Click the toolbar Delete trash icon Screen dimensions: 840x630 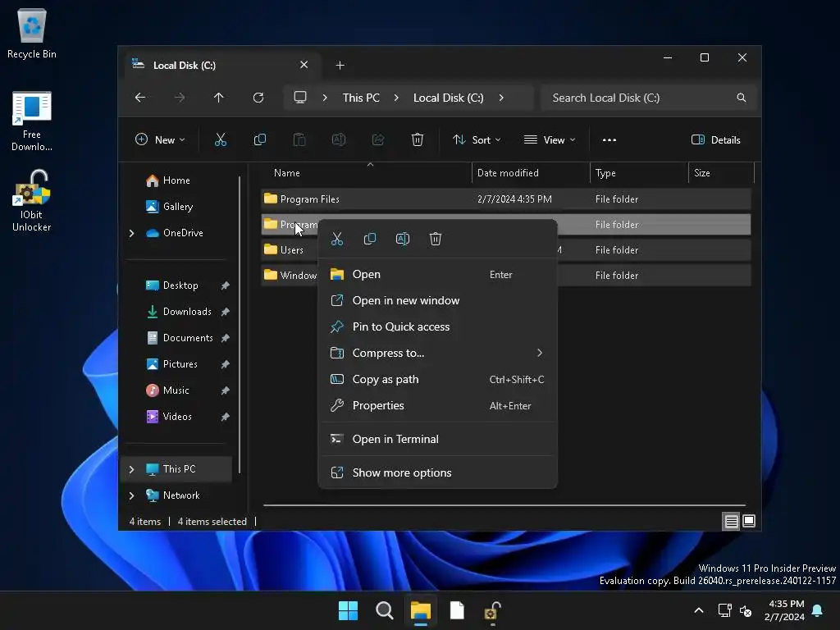click(x=418, y=139)
